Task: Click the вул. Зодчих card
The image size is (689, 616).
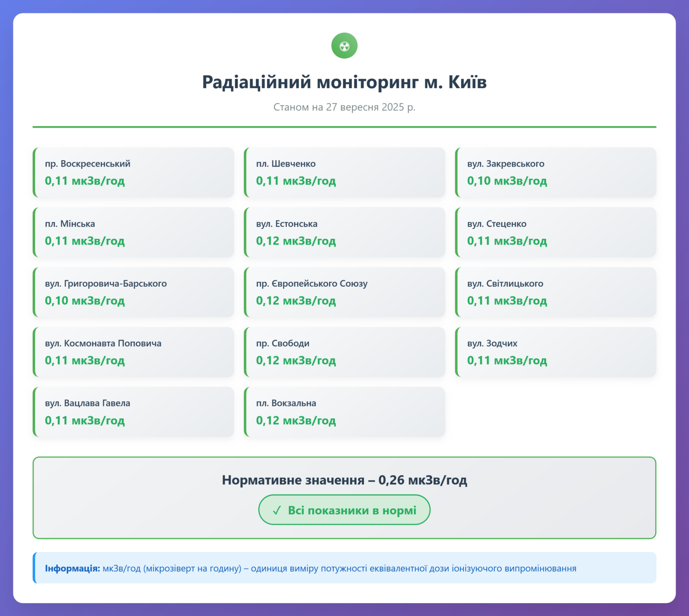Action: pos(556,352)
